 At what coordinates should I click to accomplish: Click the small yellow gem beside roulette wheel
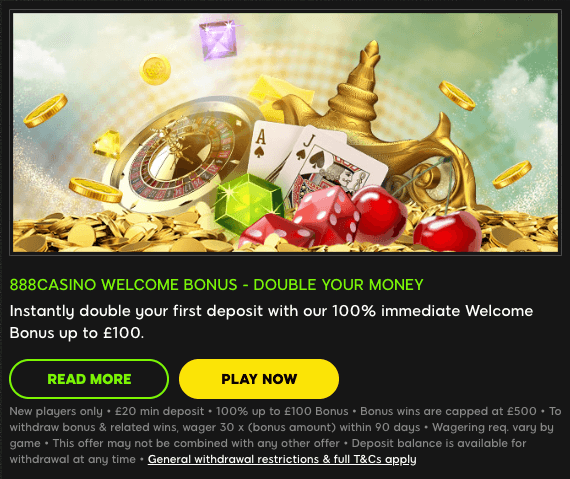tap(106, 144)
